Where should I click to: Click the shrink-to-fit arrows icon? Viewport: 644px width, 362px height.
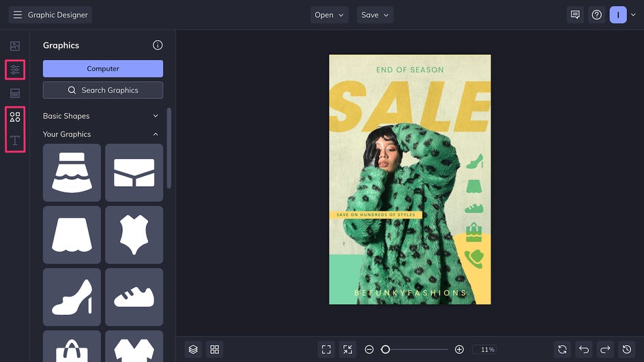click(347, 349)
